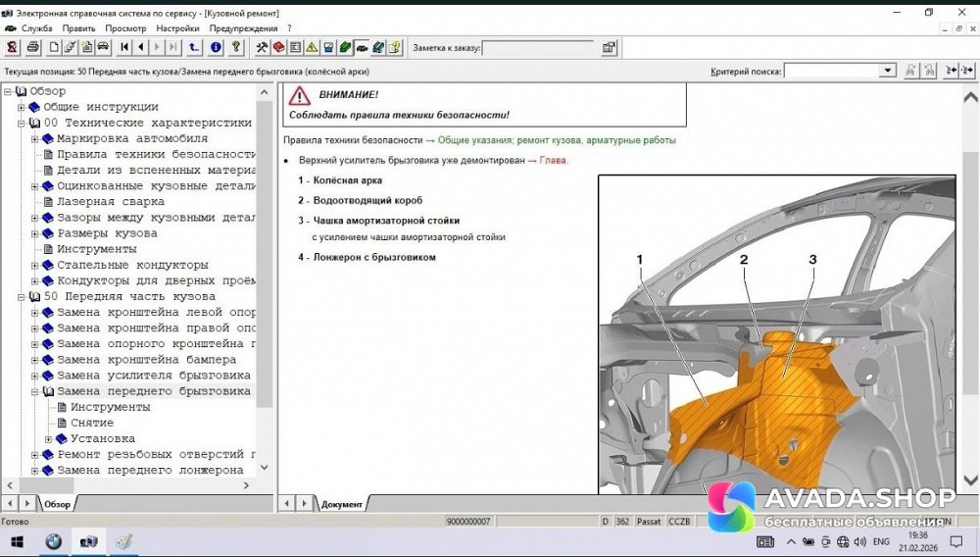Click inside the Заметка к заказу field
Viewport: 980px width, 557px height.
[537, 47]
